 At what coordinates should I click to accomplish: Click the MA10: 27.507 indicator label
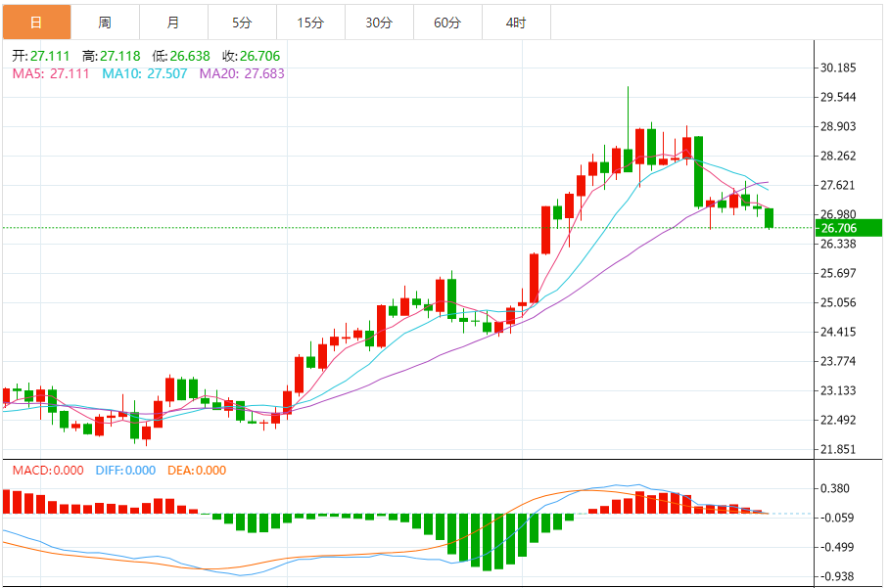click(x=145, y=73)
